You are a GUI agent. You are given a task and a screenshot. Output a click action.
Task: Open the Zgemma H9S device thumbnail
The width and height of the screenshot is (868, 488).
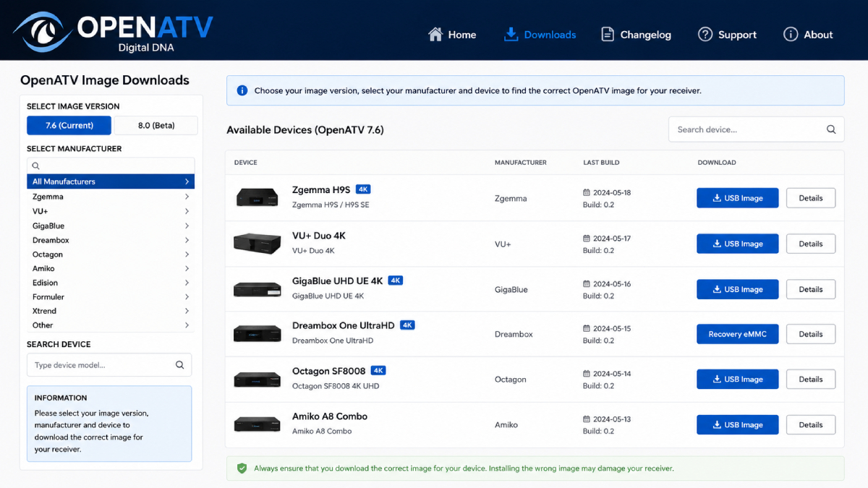click(x=257, y=197)
